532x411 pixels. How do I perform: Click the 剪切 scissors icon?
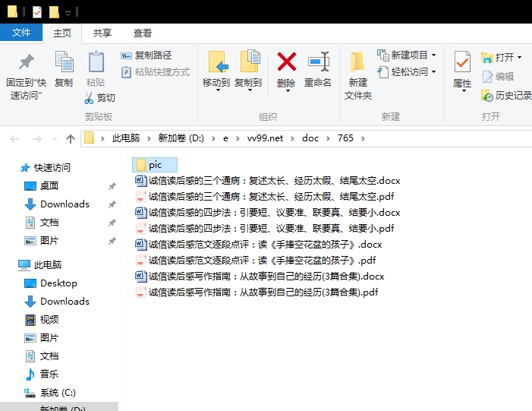click(89, 98)
